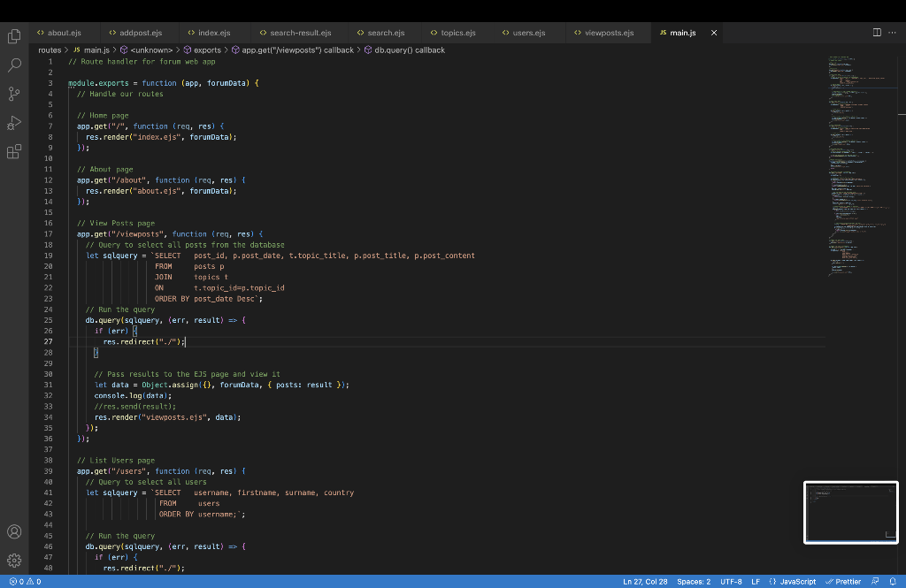Open the Accounts menu
906x588 pixels.
point(14,531)
